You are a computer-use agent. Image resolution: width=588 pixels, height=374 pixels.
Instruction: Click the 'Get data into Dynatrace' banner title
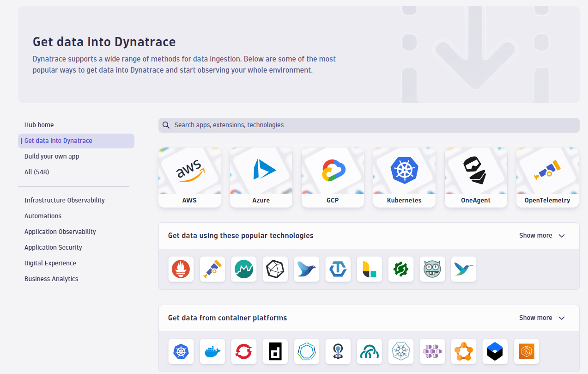pyautogui.click(x=104, y=42)
